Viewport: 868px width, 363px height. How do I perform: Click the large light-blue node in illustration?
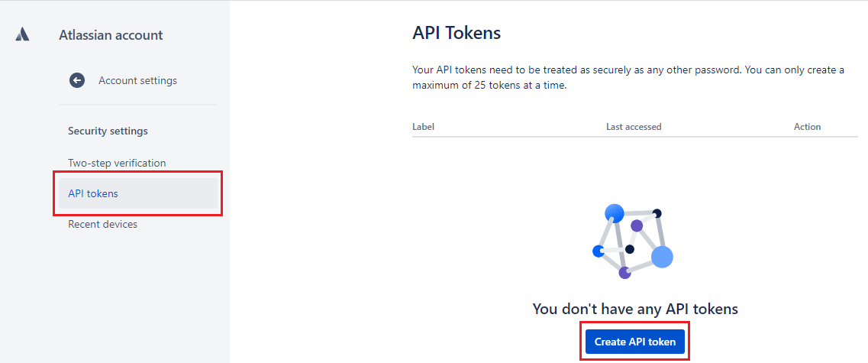pyautogui.click(x=662, y=257)
